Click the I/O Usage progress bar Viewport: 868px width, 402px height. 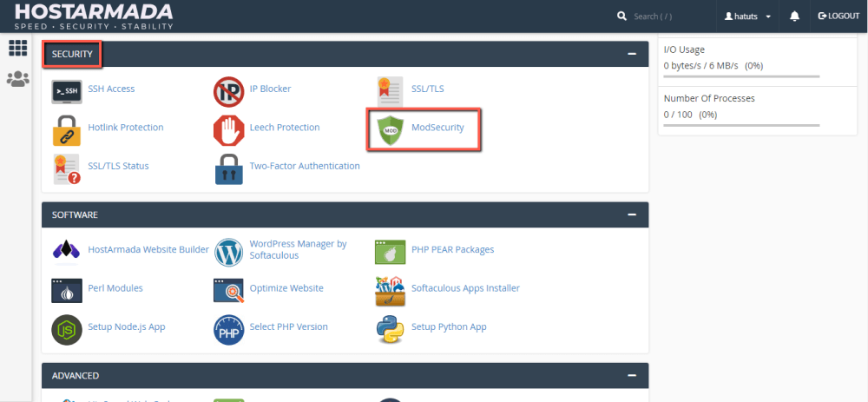(741, 76)
